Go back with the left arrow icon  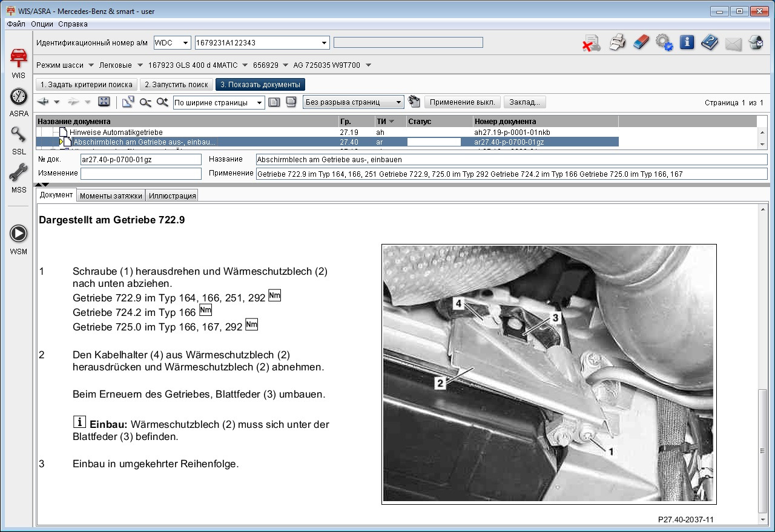(43, 102)
